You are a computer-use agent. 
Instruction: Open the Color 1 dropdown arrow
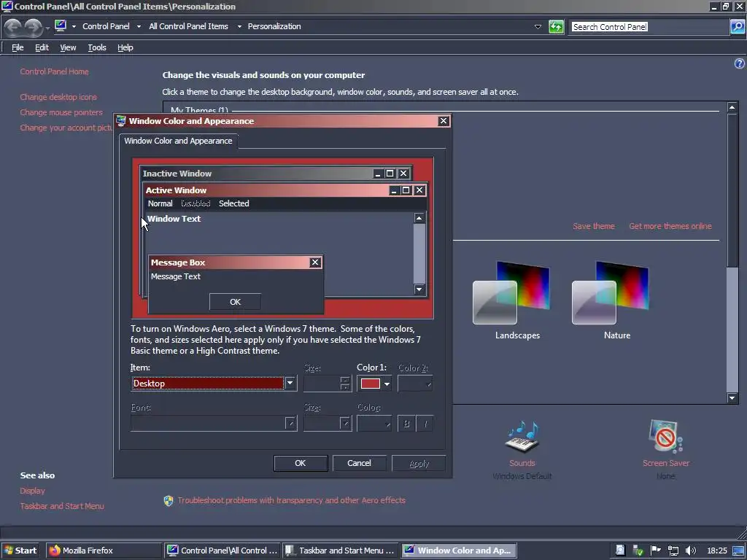(387, 384)
